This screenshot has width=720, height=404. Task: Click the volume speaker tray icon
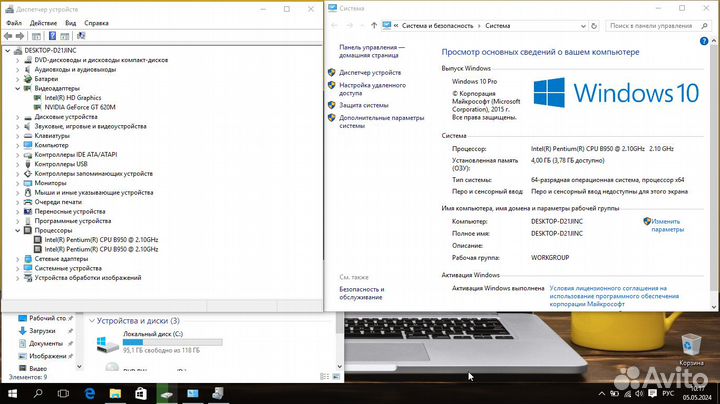[x=639, y=394]
